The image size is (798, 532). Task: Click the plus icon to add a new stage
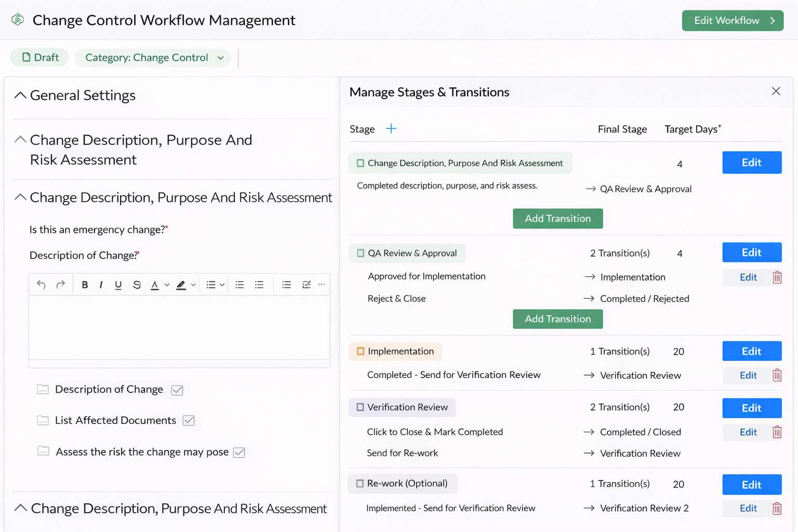pyautogui.click(x=391, y=128)
